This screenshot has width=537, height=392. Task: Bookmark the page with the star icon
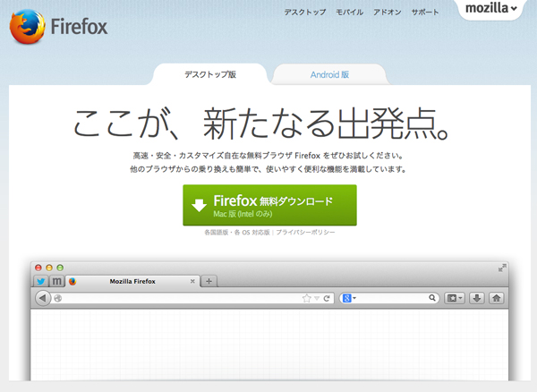307,298
